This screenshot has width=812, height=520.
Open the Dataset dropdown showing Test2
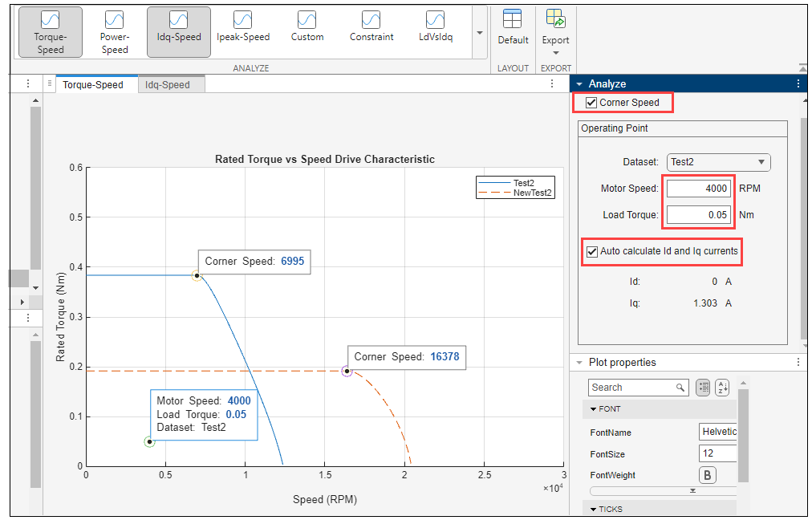pyautogui.click(x=718, y=162)
